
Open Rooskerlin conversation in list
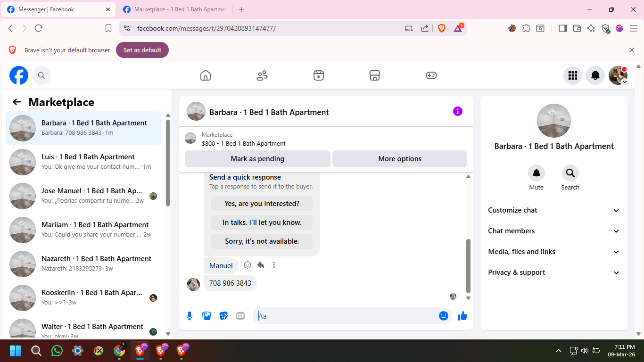pos(83,298)
